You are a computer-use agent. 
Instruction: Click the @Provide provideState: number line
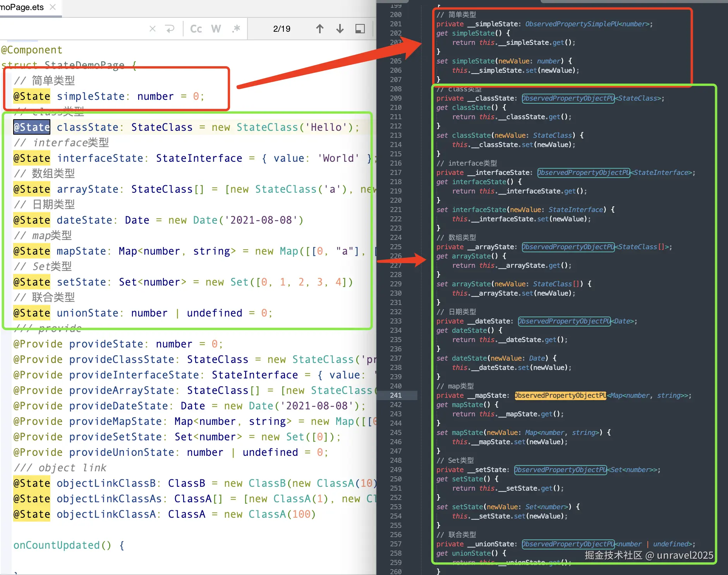[x=118, y=344]
